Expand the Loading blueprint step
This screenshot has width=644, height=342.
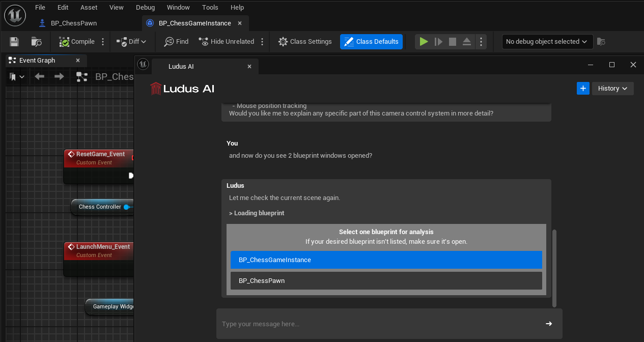click(x=257, y=213)
